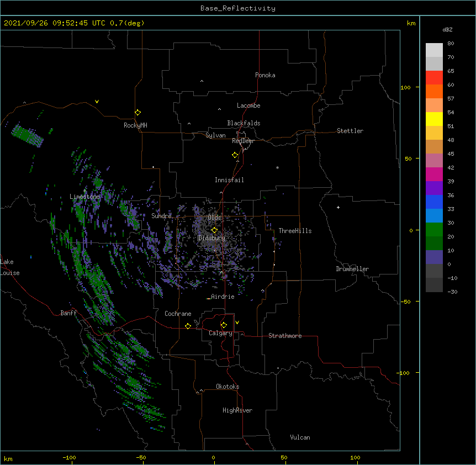Select the Limestone label
Viewport: 476px width, 465px height.
point(84,197)
